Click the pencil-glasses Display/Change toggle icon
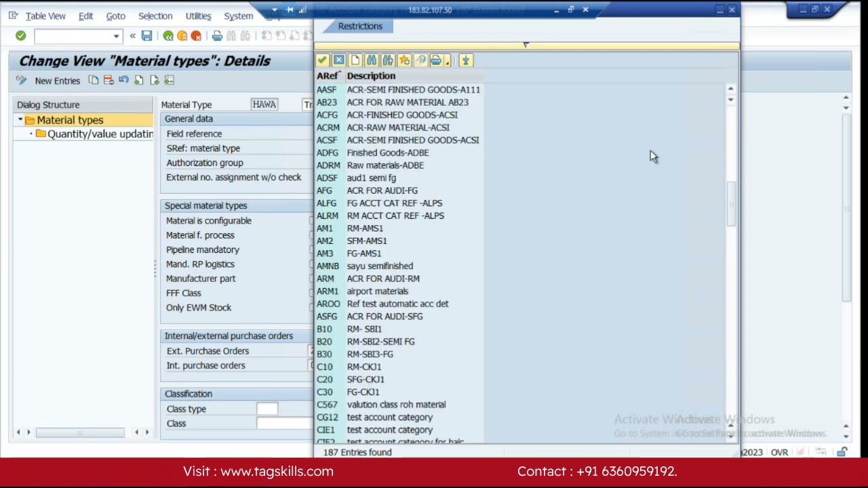Viewport: 868px width, 488px height. (21, 81)
